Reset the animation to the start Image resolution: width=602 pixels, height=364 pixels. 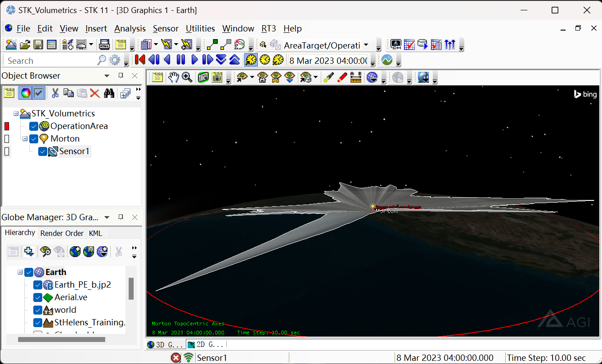coord(139,59)
